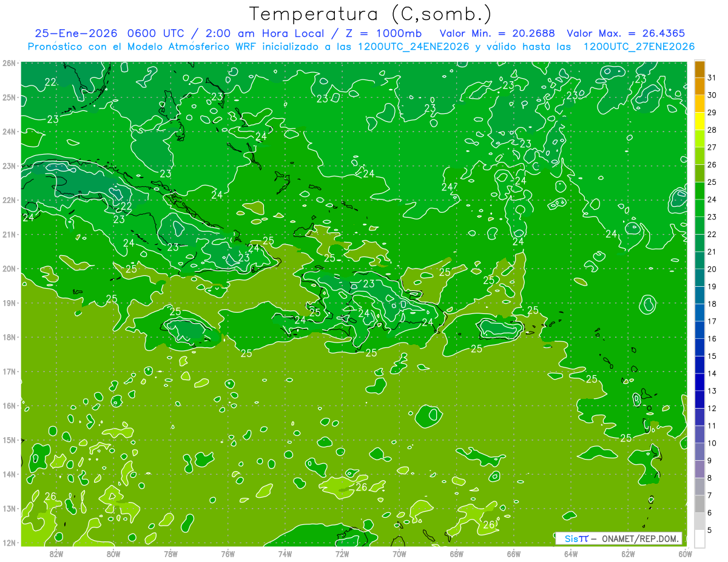Pick the gray legend swatch between 6 and 7
Viewport: 728px width, 562px height.
(699, 504)
